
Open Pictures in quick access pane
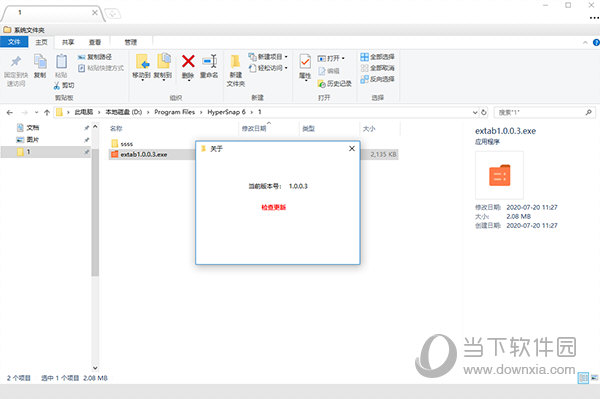33,140
